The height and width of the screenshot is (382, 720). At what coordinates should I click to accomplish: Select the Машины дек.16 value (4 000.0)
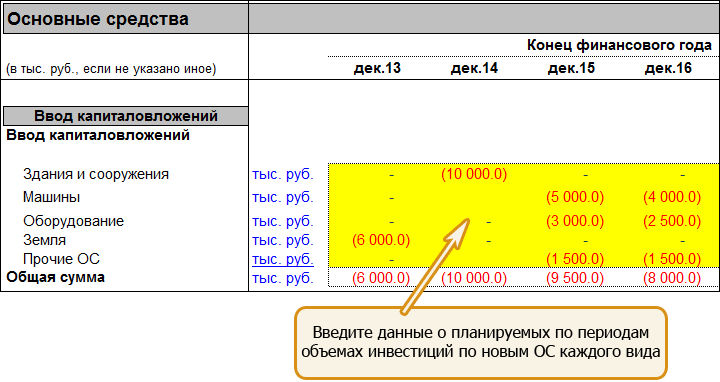[x=672, y=197]
